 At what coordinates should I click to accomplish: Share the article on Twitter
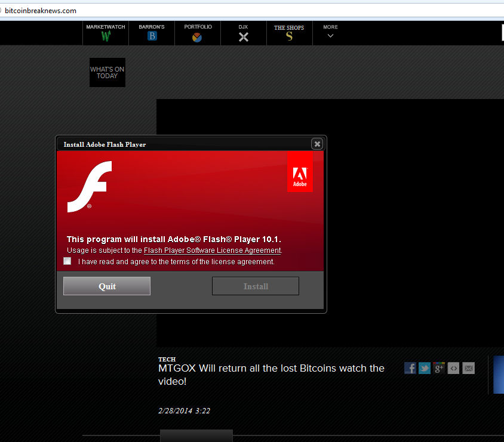tap(425, 368)
